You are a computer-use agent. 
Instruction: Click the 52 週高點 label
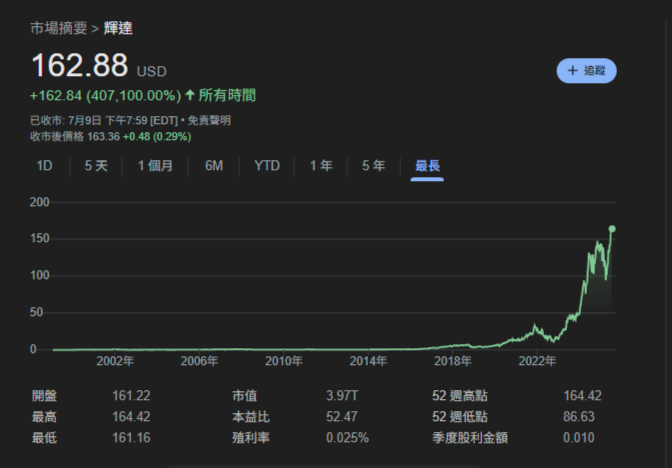(460, 396)
